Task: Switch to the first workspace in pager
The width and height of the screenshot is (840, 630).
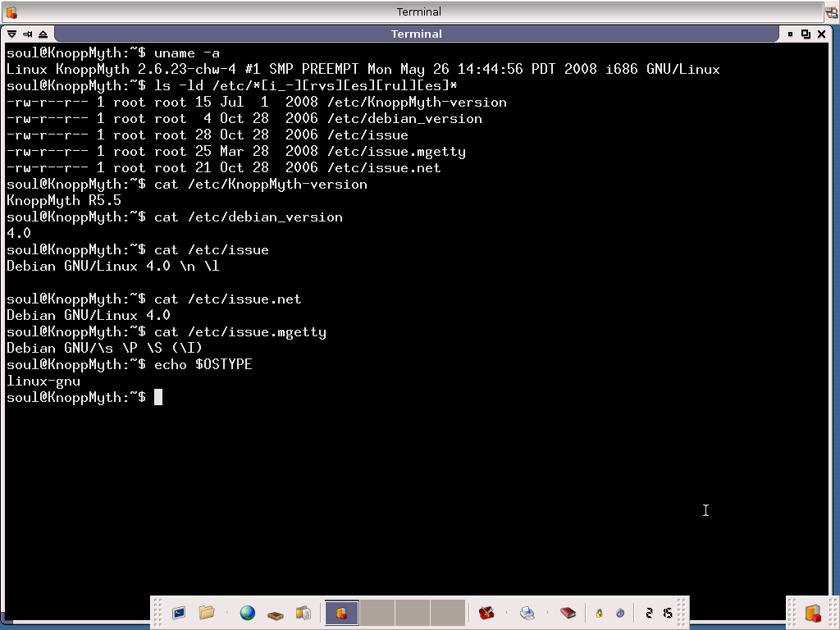Action: point(342,612)
